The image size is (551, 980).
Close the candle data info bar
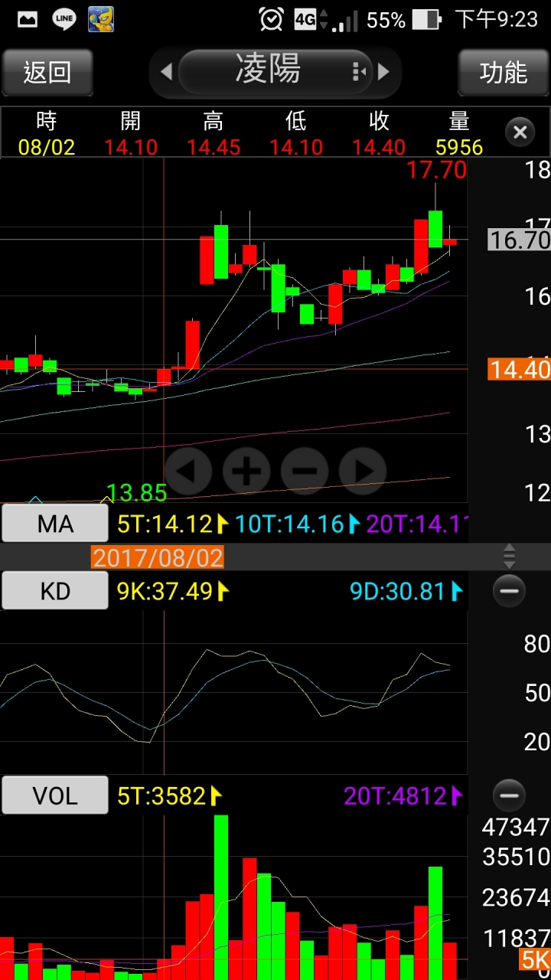(x=520, y=133)
